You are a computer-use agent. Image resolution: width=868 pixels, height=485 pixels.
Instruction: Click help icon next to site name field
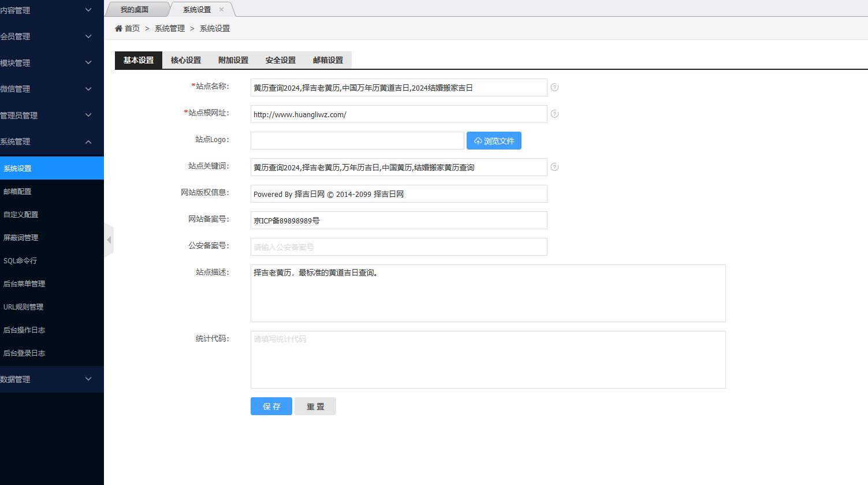coord(554,87)
